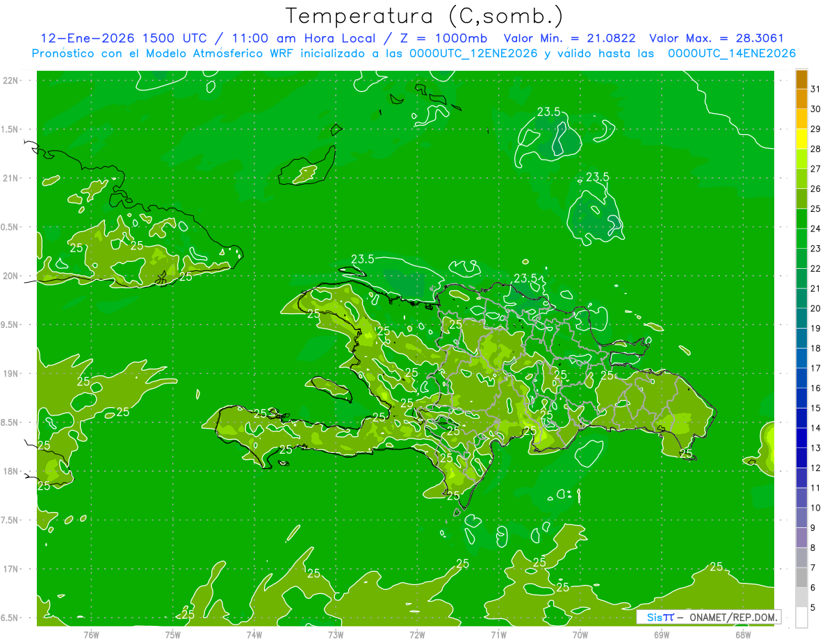Click the "17N" latitude label
Viewport: 834px width, 644px height.
pyautogui.click(x=12, y=569)
